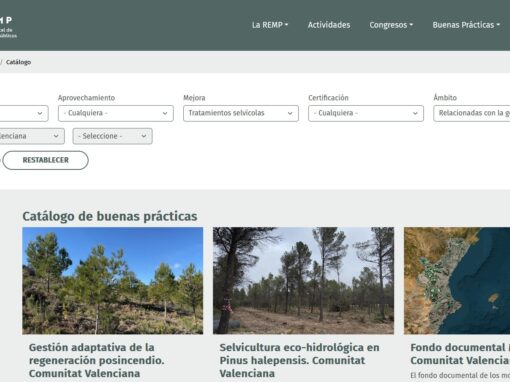Expand the Congresos menu
This screenshot has width=510, height=382.
pyautogui.click(x=391, y=25)
